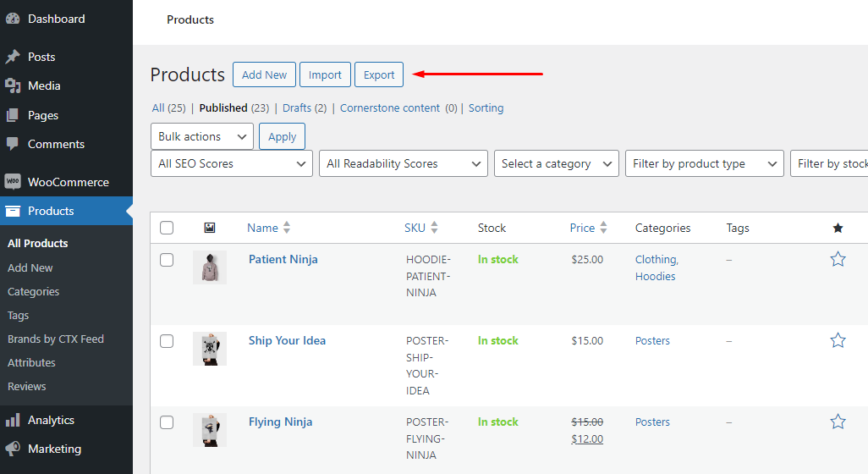Screen dimensions: 868x474
Task: Click the Posts pushpin icon
Action: [x=13, y=57]
